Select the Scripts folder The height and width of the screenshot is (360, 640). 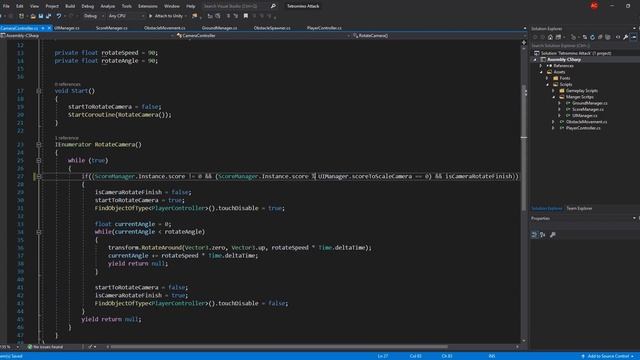(x=565, y=84)
